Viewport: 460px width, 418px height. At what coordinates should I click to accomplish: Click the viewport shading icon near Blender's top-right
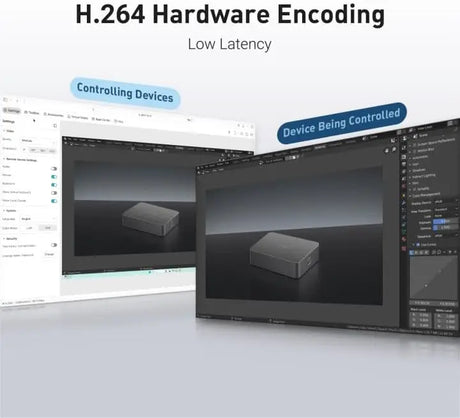coord(393,140)
